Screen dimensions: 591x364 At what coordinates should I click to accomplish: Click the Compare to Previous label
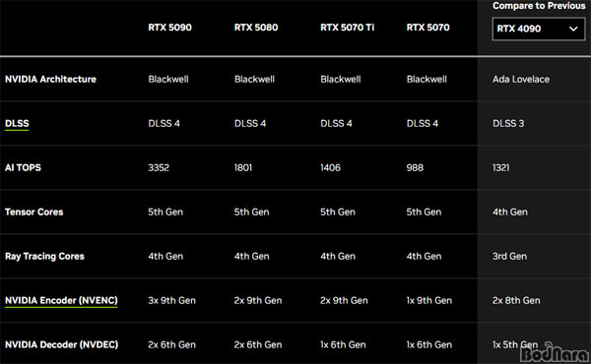539,6
